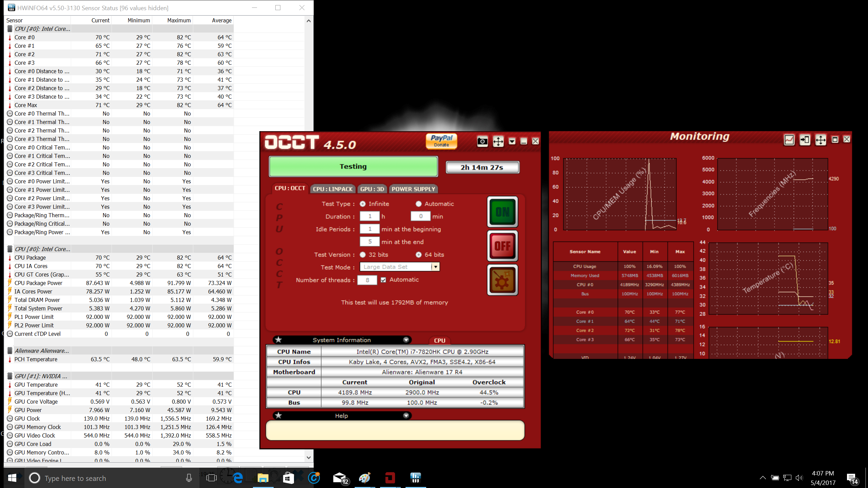This screenshot has height=488, width=868.
Task: Open the Windows Start menu
Action: point(12,478)
